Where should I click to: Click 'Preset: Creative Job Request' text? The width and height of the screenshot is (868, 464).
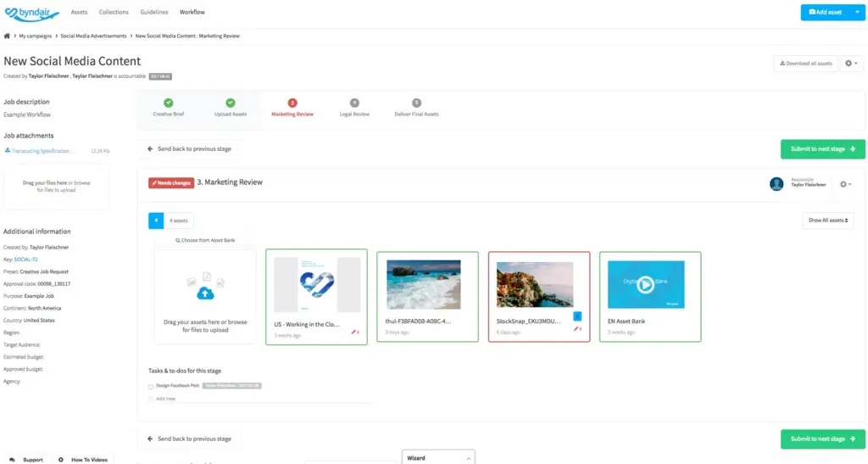coord(36,271)
